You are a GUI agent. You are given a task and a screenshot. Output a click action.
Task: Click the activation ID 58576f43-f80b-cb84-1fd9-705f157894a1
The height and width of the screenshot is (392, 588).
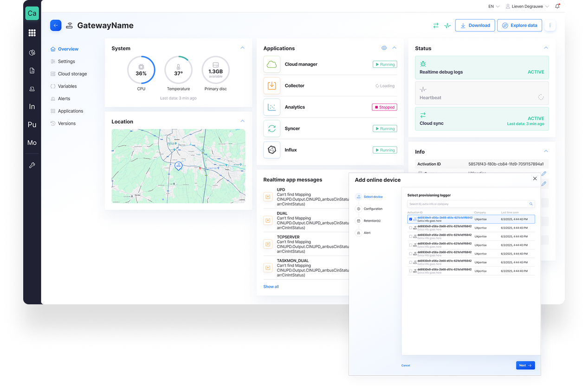[x=506, y=164]
